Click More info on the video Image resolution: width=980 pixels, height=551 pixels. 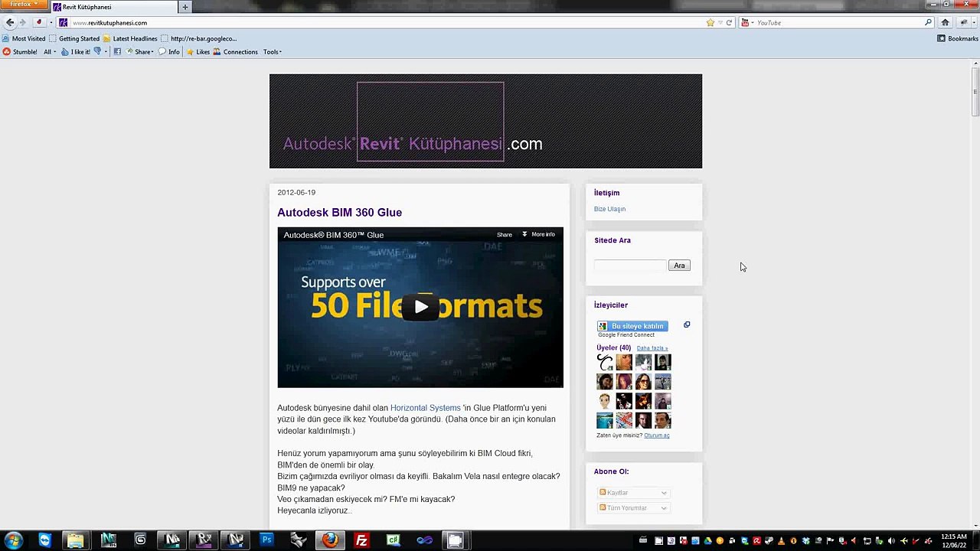click(x=539, y=234)
